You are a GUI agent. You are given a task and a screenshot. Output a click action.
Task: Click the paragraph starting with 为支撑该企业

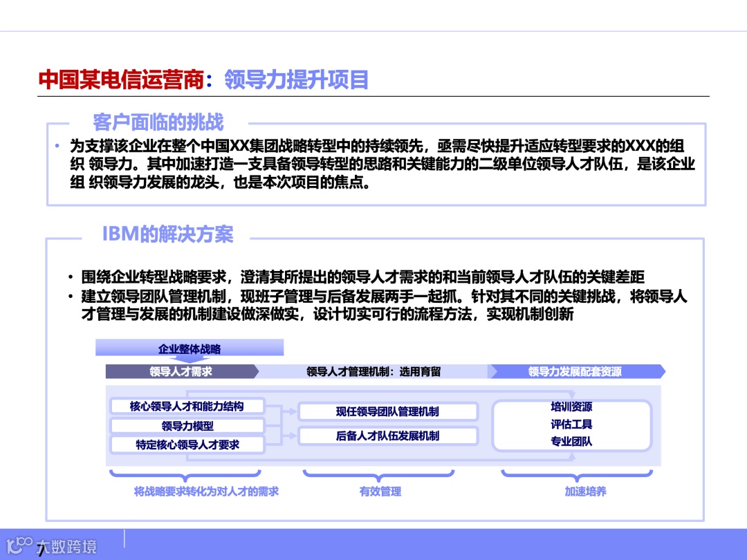point(382,164)
